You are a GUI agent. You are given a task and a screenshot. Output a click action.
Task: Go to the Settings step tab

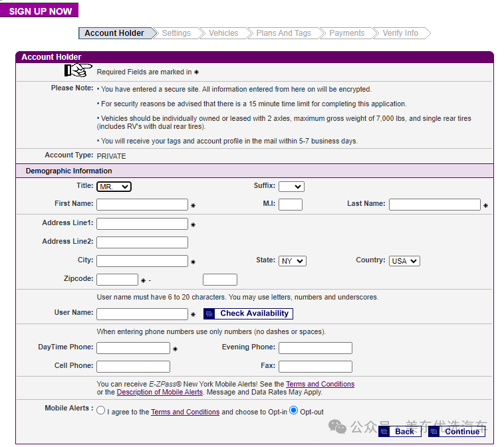(x=176, y=33)
